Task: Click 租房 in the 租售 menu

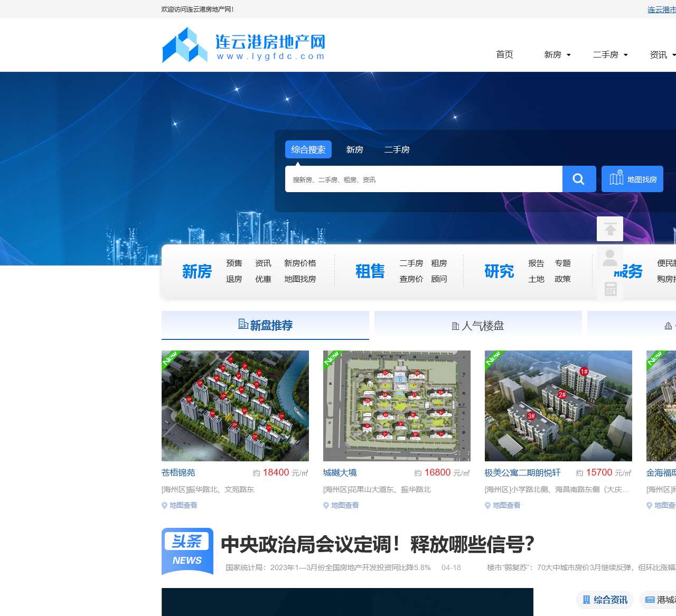Action: [439, 263]
